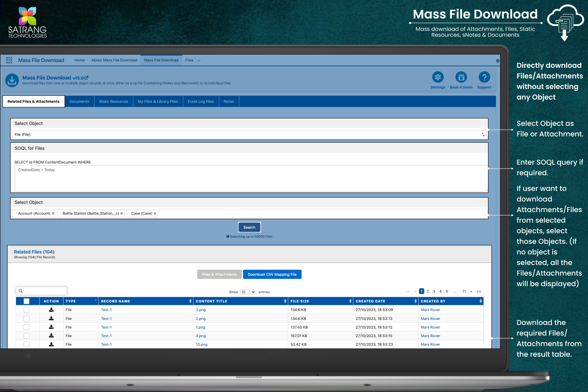Open the Support question mark icon

pos(484,77)
